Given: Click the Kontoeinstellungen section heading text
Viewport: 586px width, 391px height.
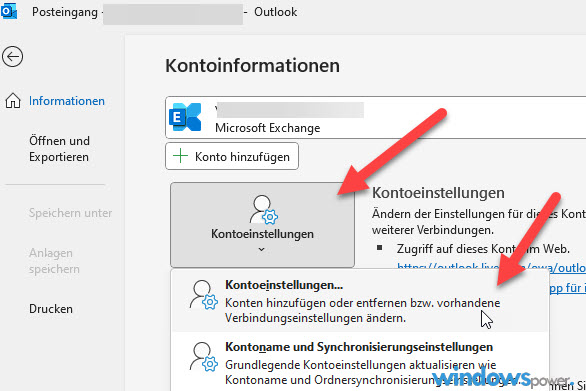Looking at the screenshot, I should pyautogui.click(x=438, y=193).
